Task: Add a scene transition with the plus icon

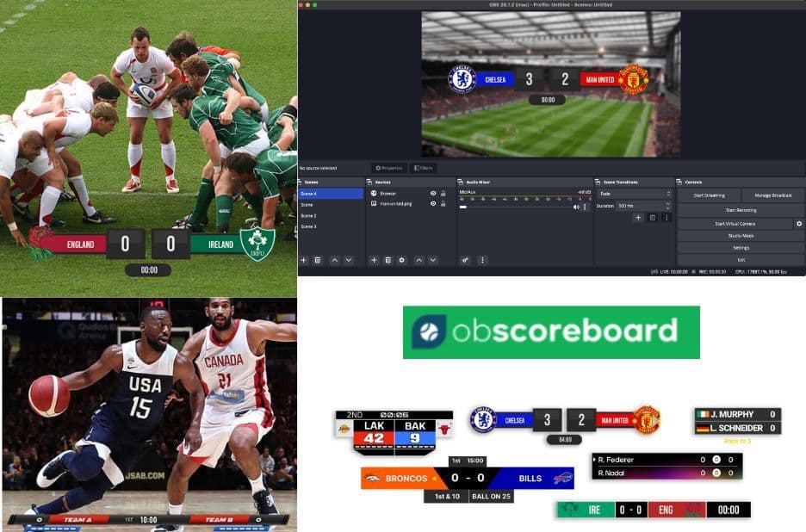Action: point(638,218)
